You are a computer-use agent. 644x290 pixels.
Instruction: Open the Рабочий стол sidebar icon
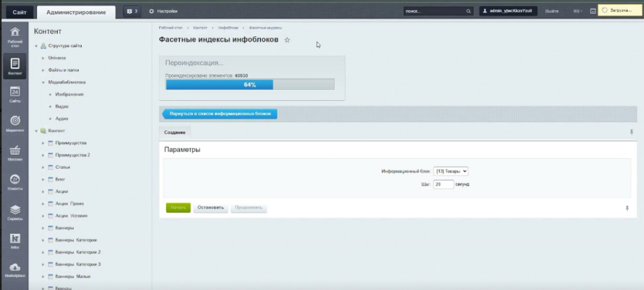coord(15,36)
